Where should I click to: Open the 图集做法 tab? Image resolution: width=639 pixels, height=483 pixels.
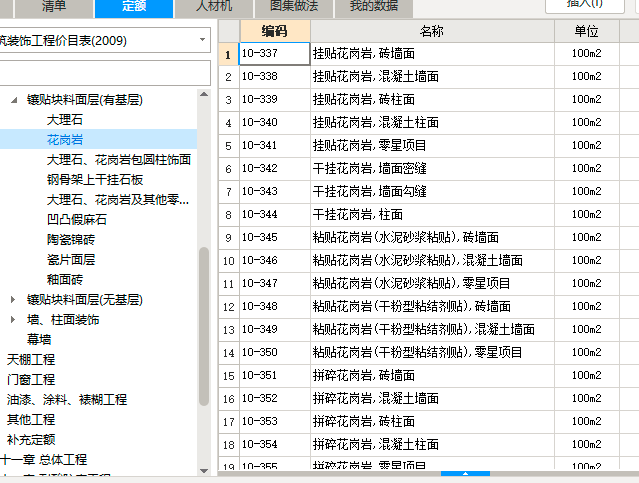294,7
